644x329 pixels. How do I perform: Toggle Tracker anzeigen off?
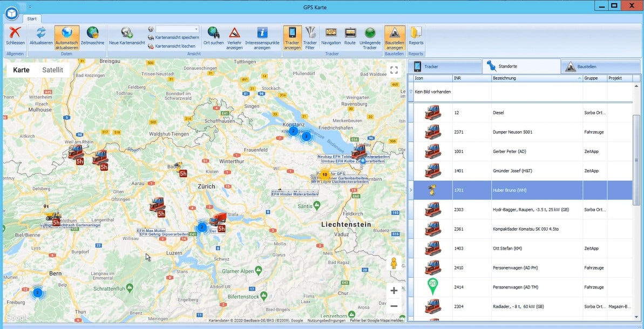coord(292,33)
